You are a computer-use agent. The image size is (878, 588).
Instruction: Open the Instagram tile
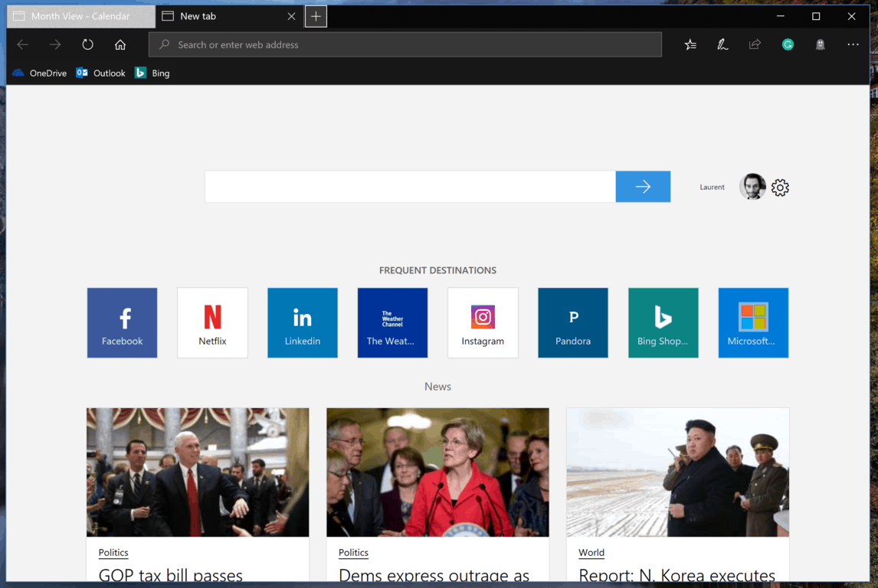pyautogui.click(x=483, y=322)
